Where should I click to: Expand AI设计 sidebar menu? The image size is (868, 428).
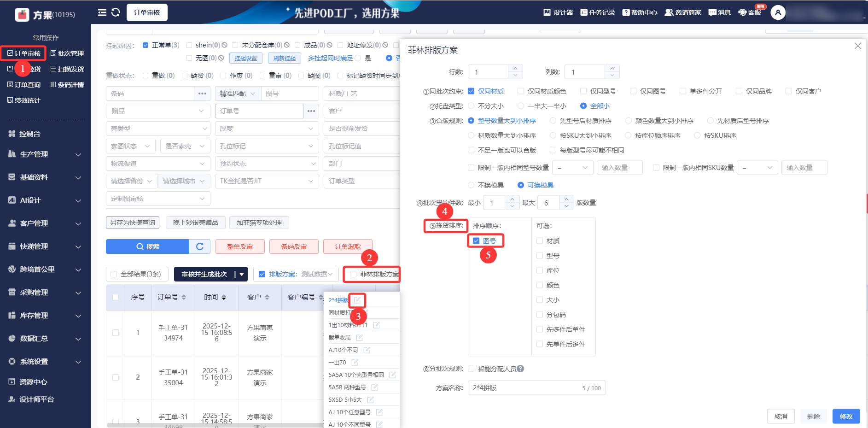click(x=46, y=200)
